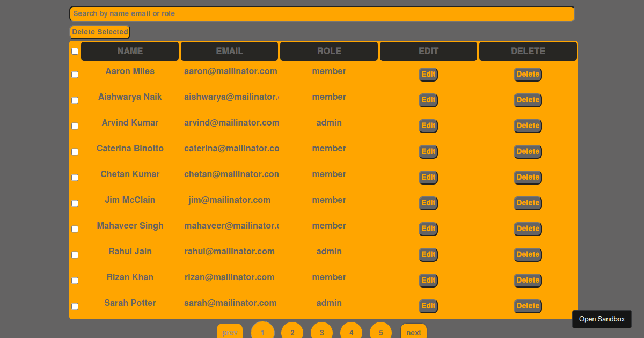Click the Delete Selected button
Screen dimensions: 644x338
(99, 32)
